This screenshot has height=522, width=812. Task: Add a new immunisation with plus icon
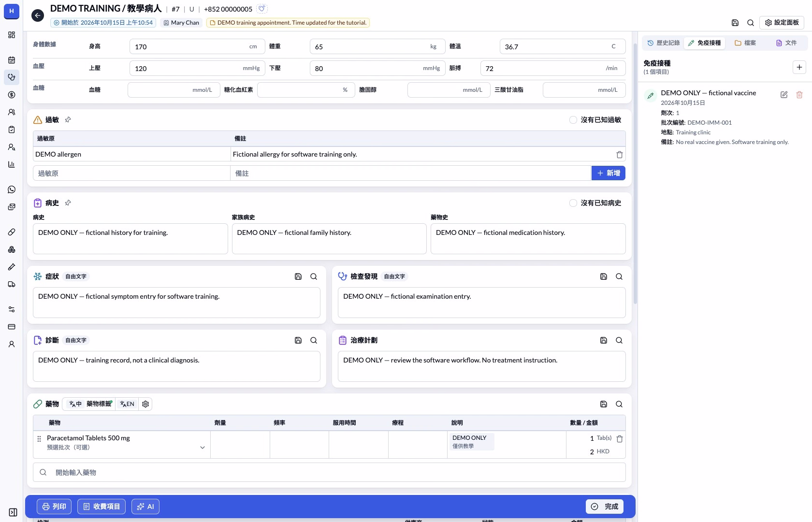tap(799, 67)
